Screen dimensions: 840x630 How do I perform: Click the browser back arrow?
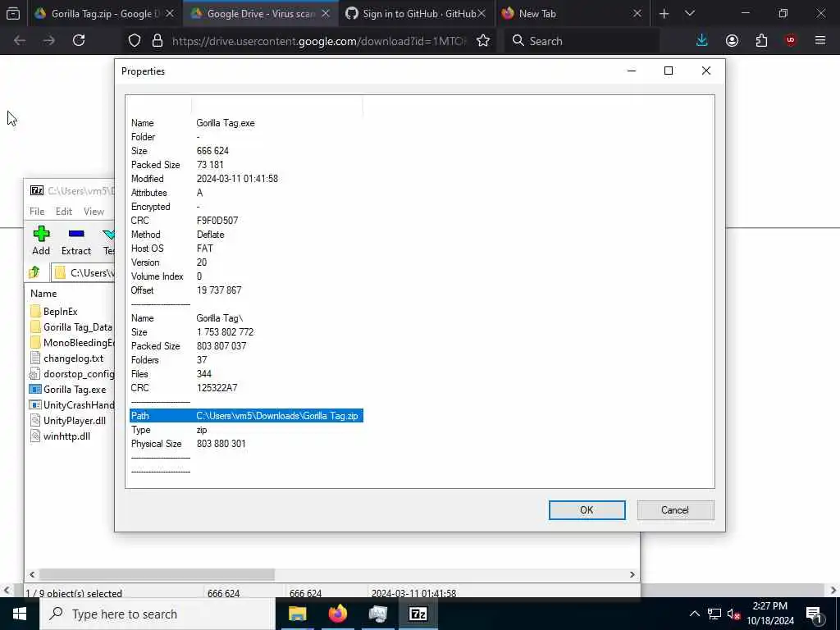tap(20, 41)
